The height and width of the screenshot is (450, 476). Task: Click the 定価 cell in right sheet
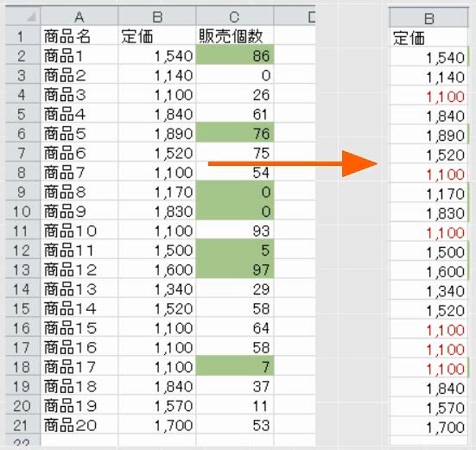[428, 37]
